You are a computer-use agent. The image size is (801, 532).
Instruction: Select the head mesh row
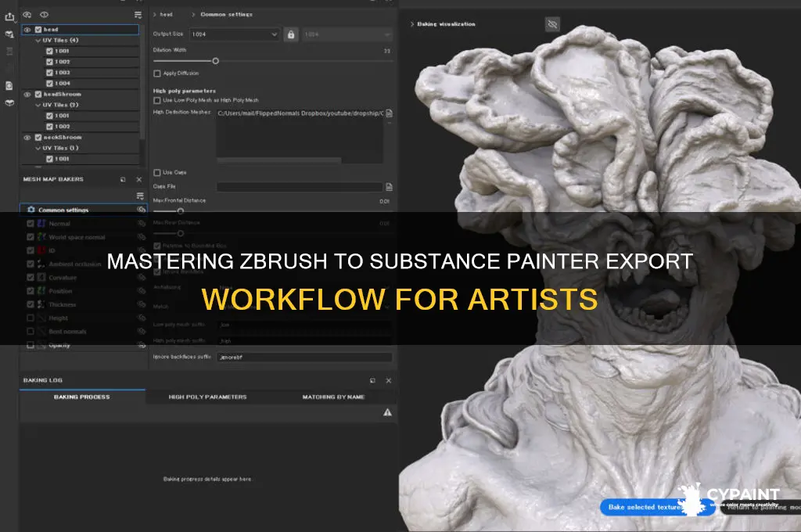pos(80,30)
